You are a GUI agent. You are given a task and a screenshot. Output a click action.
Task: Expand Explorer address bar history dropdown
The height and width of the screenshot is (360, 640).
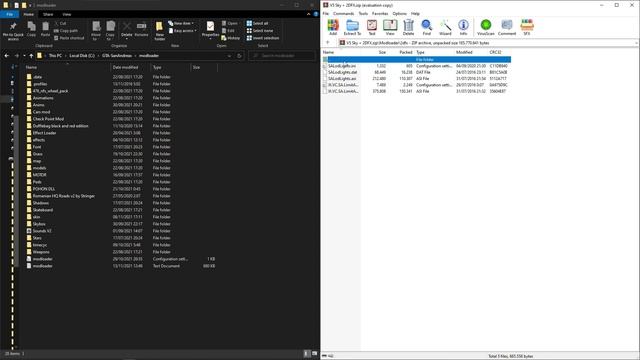point(229,56)
